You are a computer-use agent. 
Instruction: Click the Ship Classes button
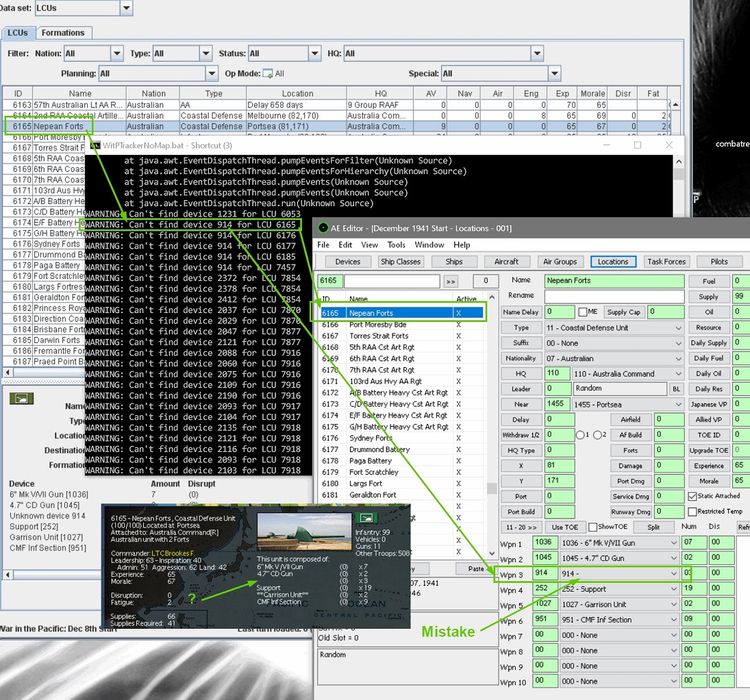pos(401,262)
